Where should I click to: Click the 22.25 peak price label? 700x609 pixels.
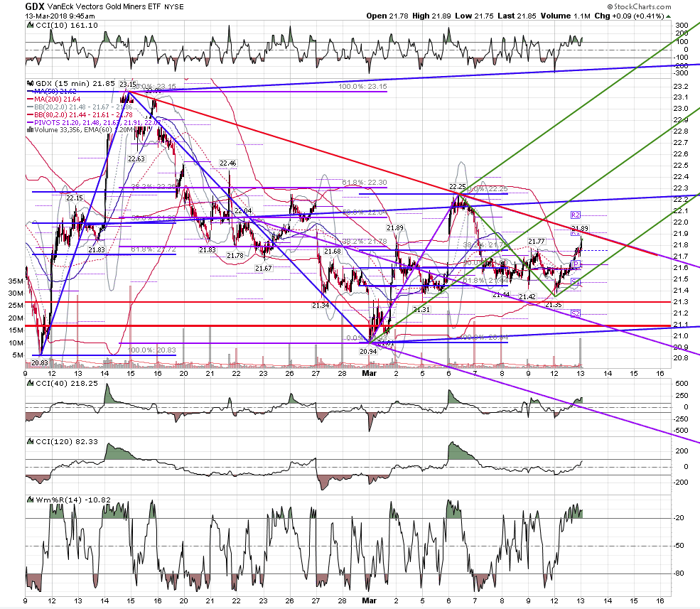pos(458,186)
